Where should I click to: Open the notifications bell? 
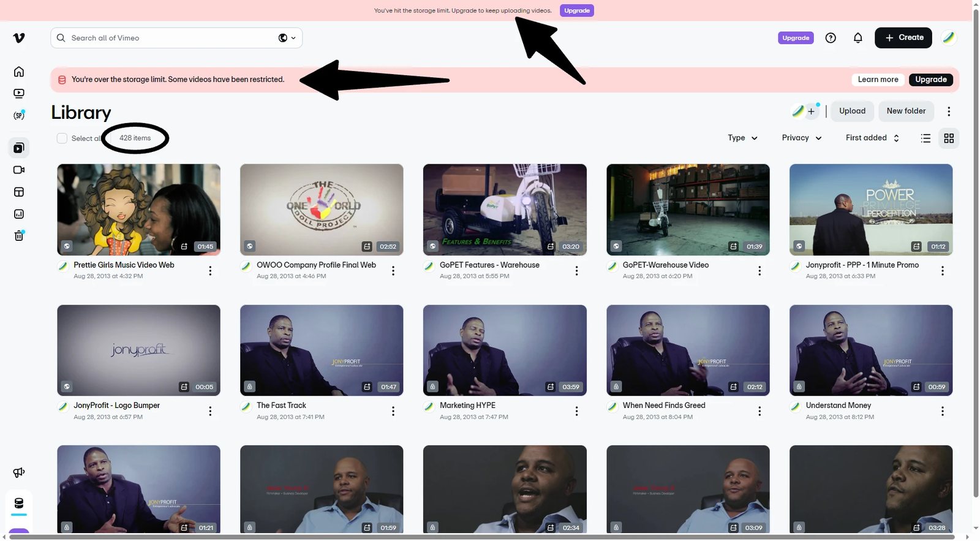(858, 38)
